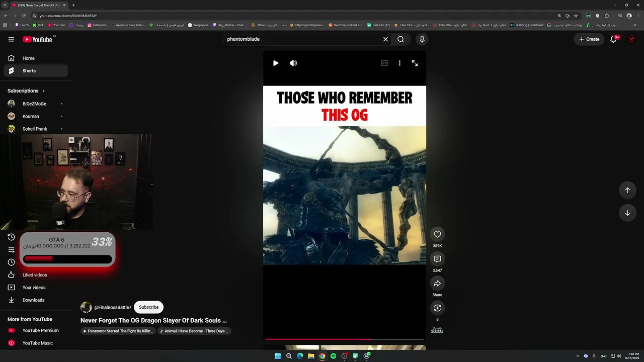Open Home in the sidebar

coord(35,58)
